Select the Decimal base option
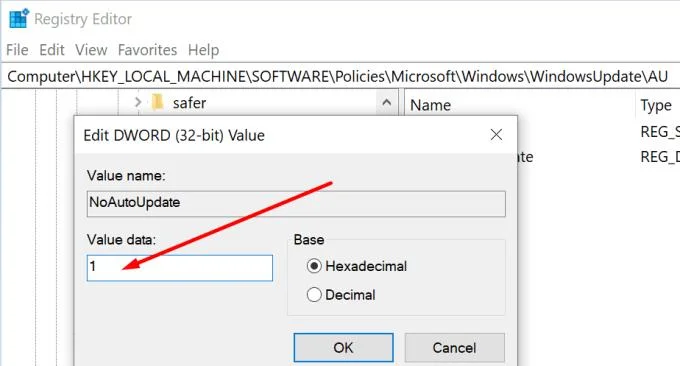This screenshot has height=366, width=680. tap(341, 295)
